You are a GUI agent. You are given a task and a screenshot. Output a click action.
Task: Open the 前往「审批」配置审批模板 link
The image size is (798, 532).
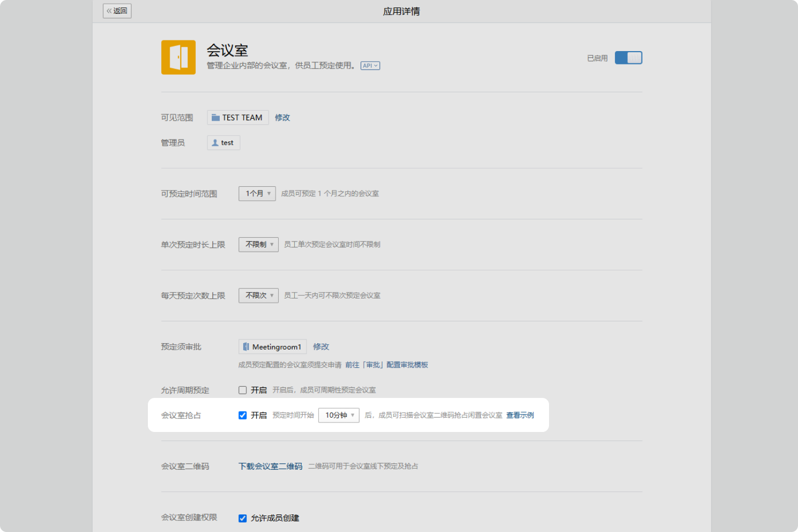(x=387, y=365)
